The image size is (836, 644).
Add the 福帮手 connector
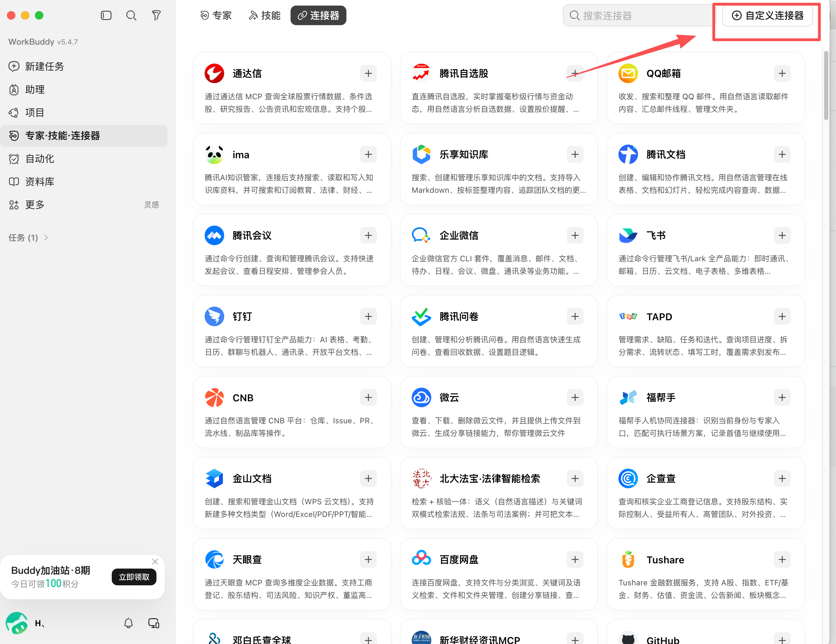click(782, 397)
